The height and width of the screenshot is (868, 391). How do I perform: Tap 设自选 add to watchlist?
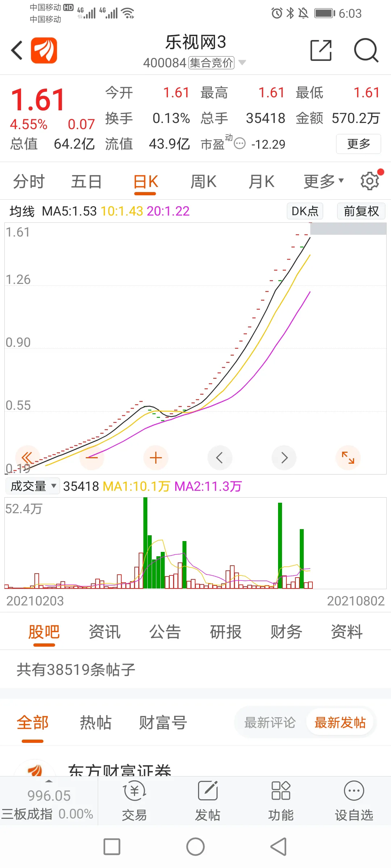pyautogui.click(x=354, y=801)
